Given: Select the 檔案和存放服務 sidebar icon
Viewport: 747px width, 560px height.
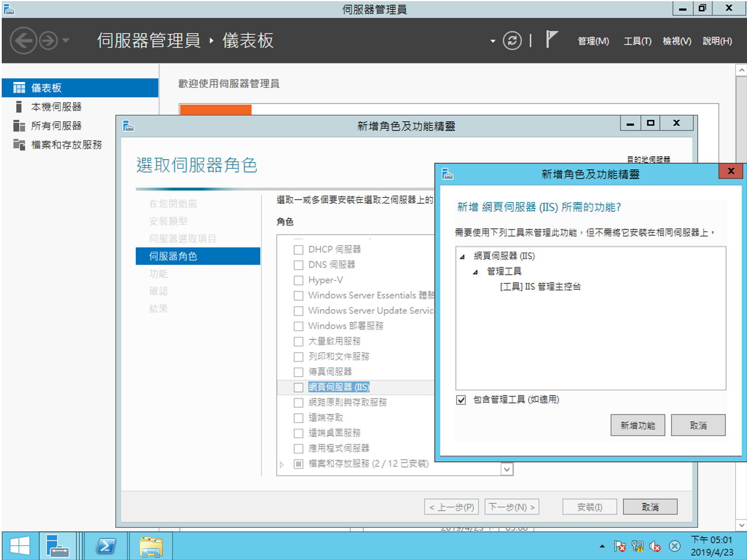Looking at the screenshot, I should [x=19, y=145].
